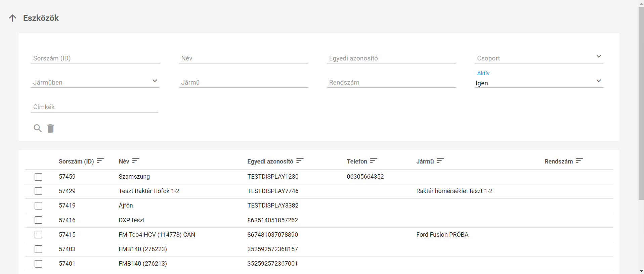644x274 pixels.
Task: Tick the checkbox for FM-Tco4-HCV row
Action: 39,234
